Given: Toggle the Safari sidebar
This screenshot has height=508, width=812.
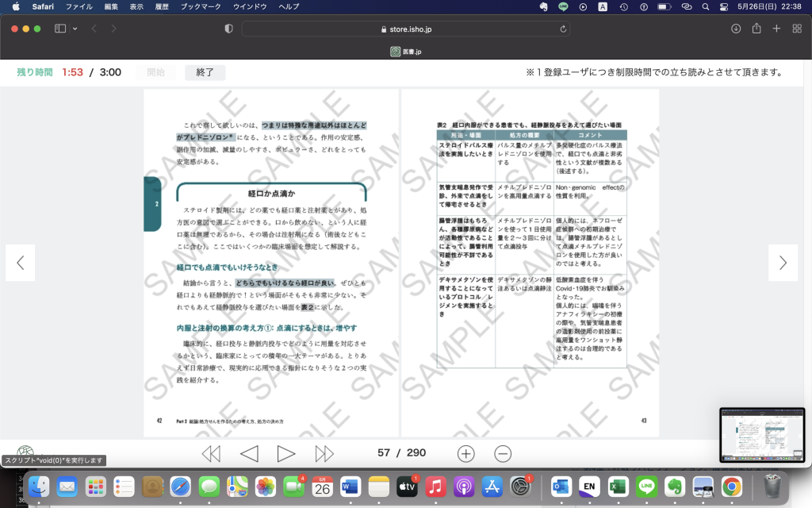Looking at the screenshot, I should (x=60, y=29).
